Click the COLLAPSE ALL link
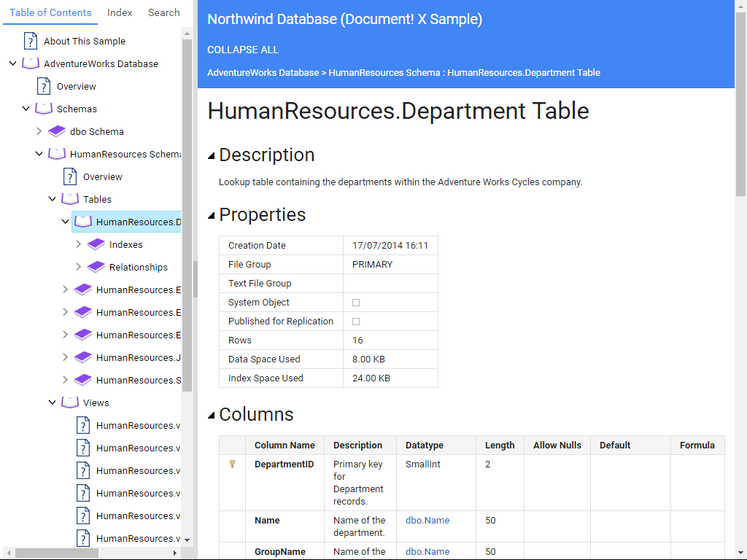Screen dimensions: 747x560 [x=243, y=50]
